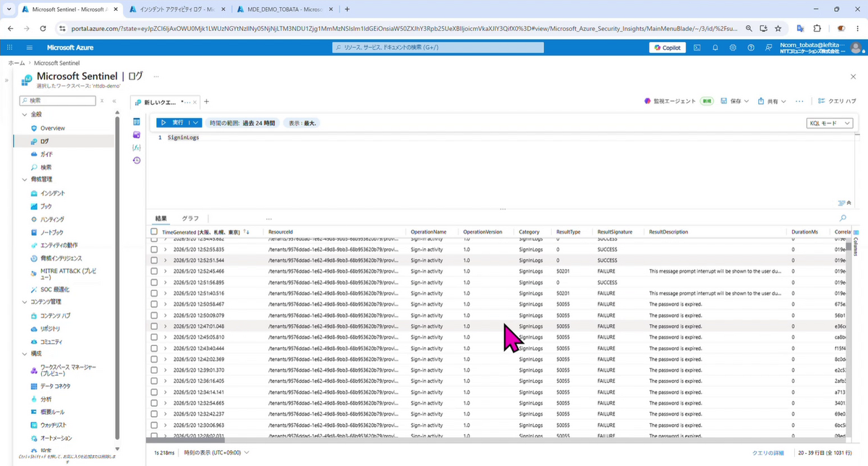
Task: Collapse the 全般 sidebar section
Action: pos(25,114)
